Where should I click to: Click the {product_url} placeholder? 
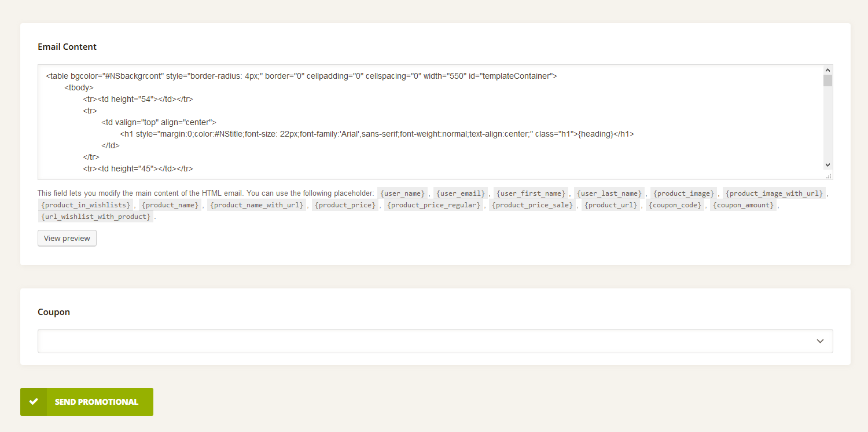pyautogui.click(x=611, y=205)
